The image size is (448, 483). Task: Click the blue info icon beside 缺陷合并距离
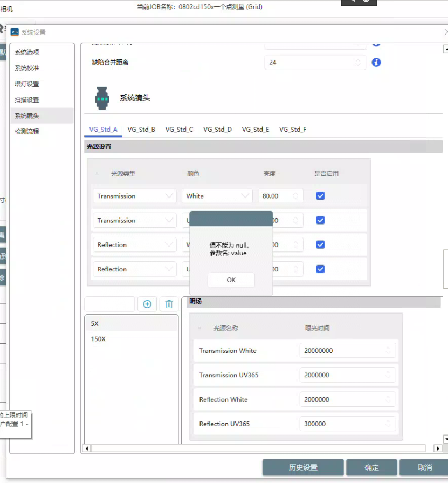[x=376, y=62]
